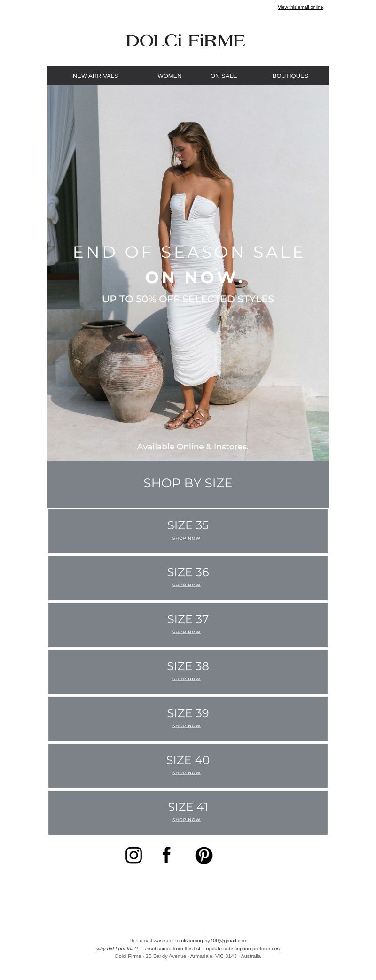Click the End of Season Sale image

pos(188,272)
